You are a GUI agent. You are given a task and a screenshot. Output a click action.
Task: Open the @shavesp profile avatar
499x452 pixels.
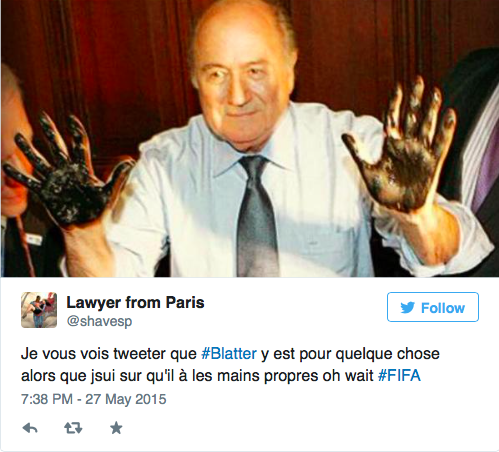tap(39, 310)
